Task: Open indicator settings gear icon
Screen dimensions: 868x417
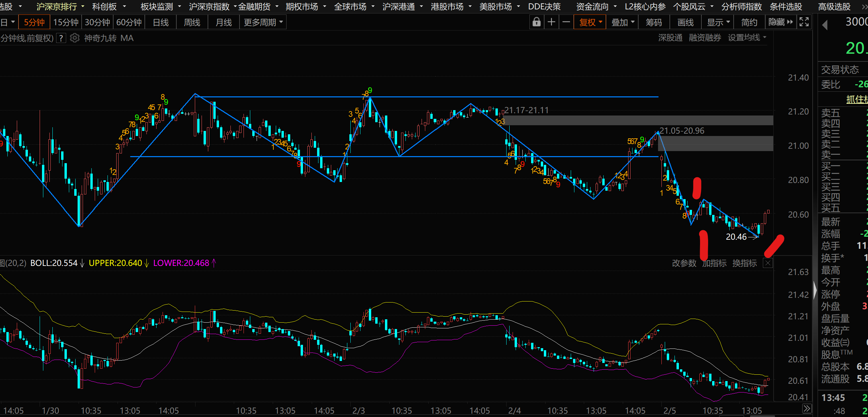Action: pos(75,38)
